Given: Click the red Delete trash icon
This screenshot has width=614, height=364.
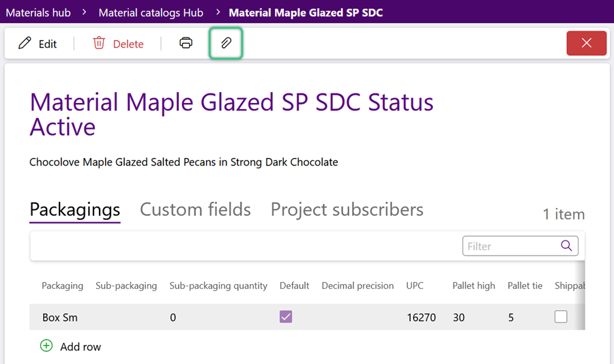Looking at the screenshot, I should [99, 43].
